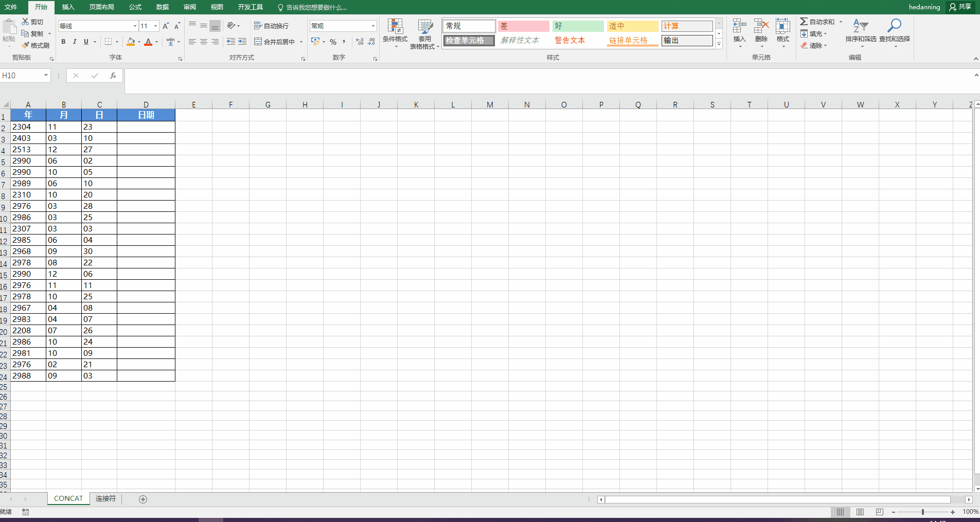Viewport: 980px width, 522px height.
Task: Toggle Bold formatting
Action: coord(63,42)
